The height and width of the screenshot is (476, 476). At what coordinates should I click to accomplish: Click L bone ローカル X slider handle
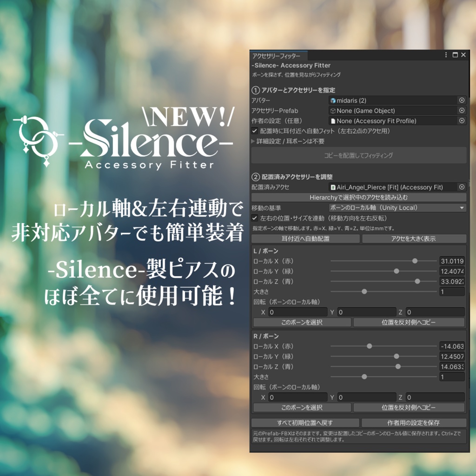[x=415, y=261]
